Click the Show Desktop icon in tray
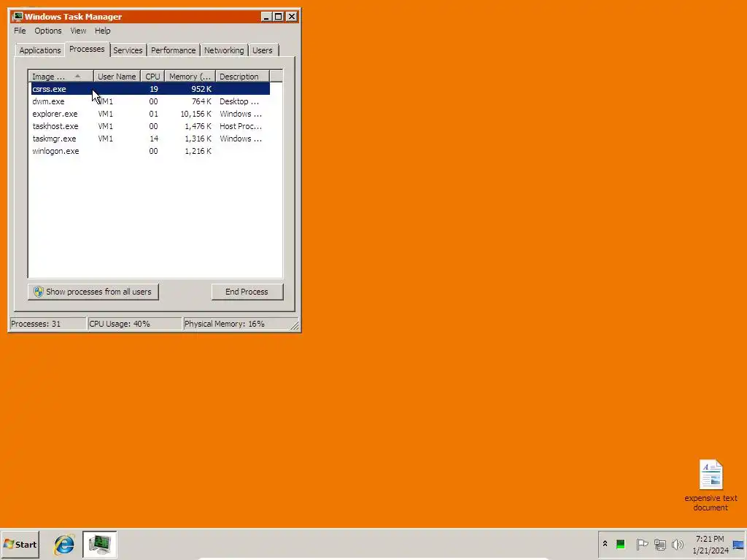Viewport: 747px width, 560px height. tap(738, 545)
